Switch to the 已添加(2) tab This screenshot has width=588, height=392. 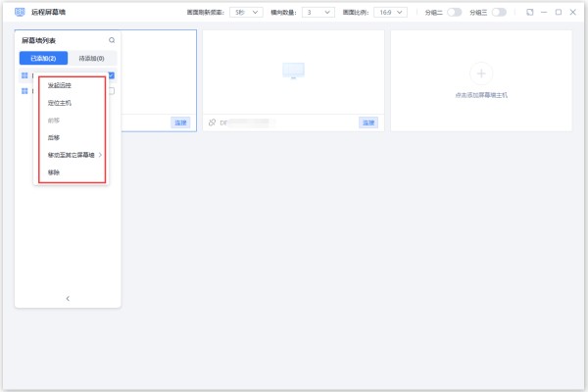(x=43, y=58)
